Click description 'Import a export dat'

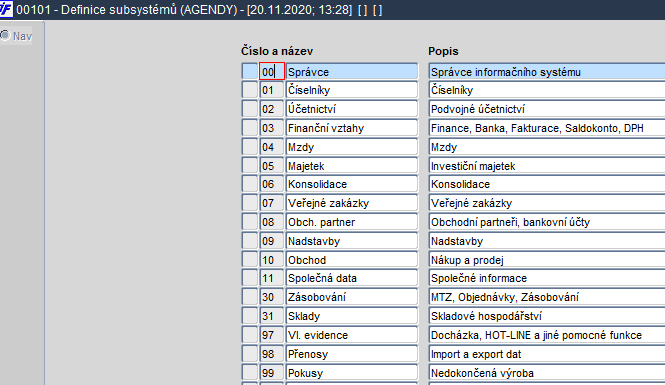547,354
